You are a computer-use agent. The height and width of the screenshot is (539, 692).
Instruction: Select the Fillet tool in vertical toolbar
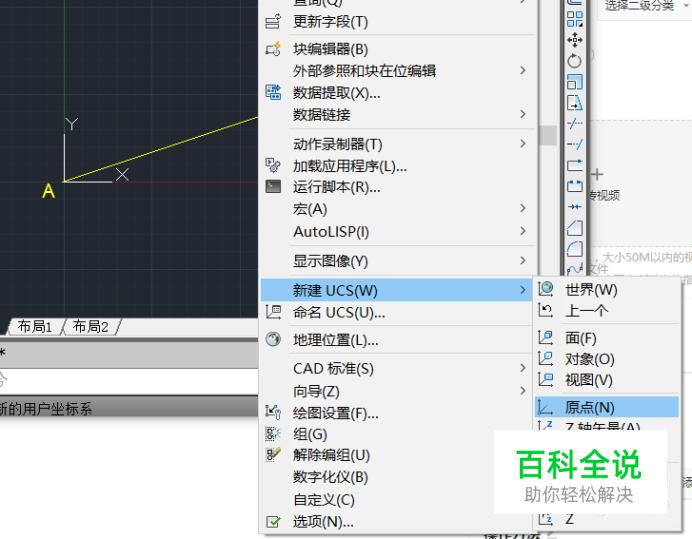[x=575, y=249]
